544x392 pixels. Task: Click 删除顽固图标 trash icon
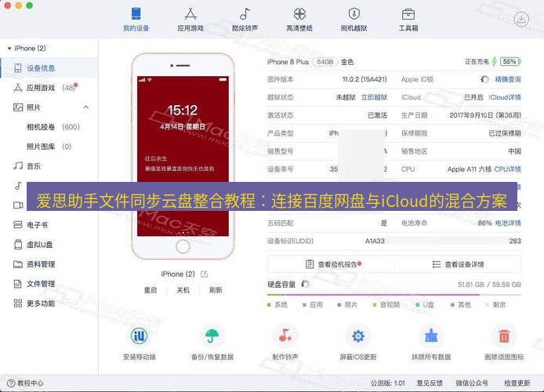click(x=504, y=336)
